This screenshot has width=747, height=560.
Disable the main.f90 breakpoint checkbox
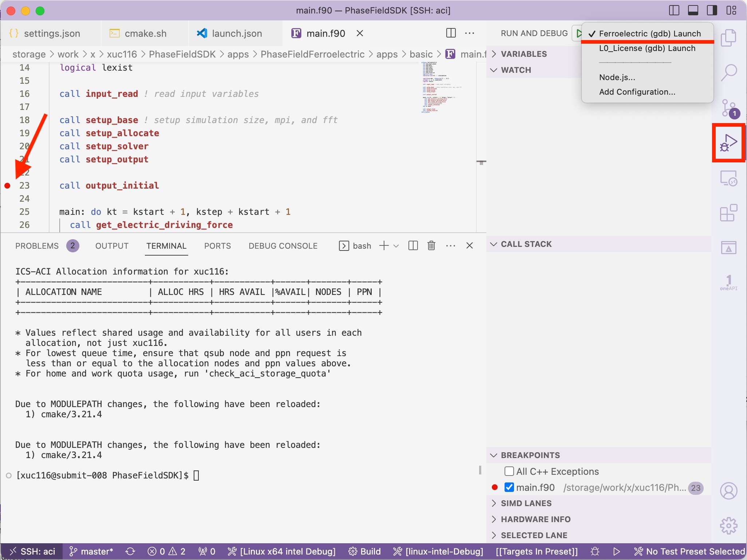click(x=509, y=487)
